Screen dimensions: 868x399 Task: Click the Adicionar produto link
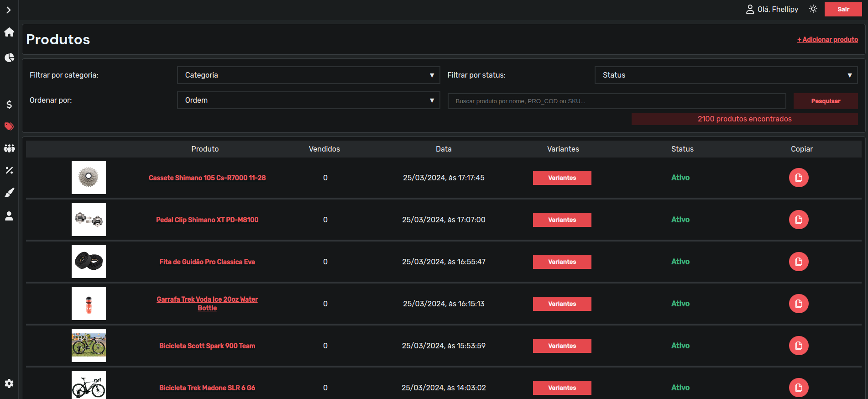coord(827,40)
